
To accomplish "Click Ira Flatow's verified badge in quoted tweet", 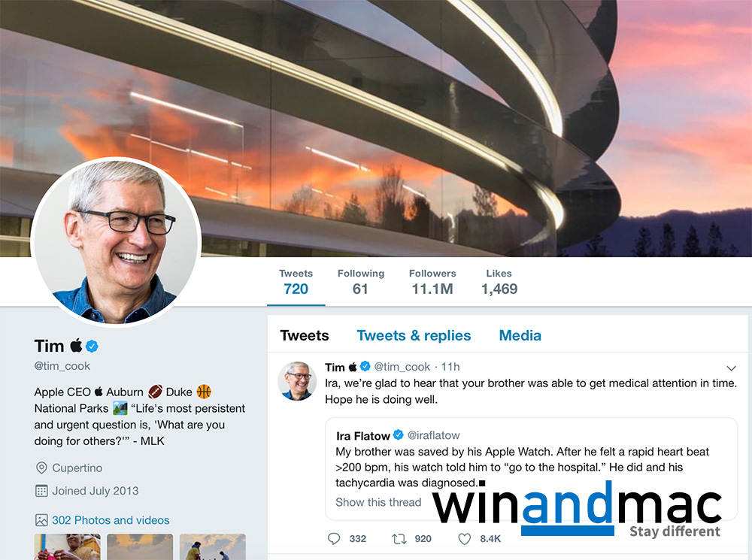I will coord(398,435).
